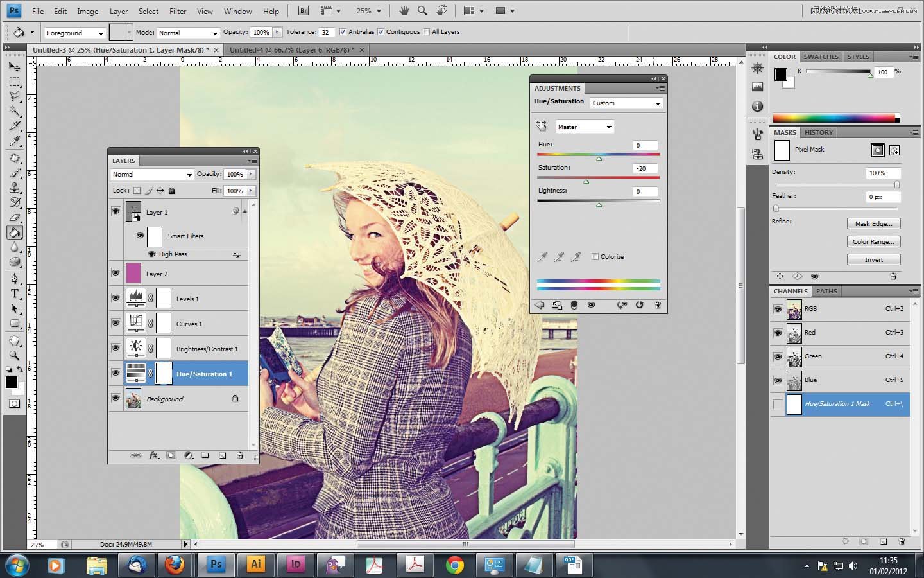Expand the Hue/Saturation preset Custom dropdown
Image resolution: width=924 pixels, height=578 pixels.
click(x=626, y=103)
